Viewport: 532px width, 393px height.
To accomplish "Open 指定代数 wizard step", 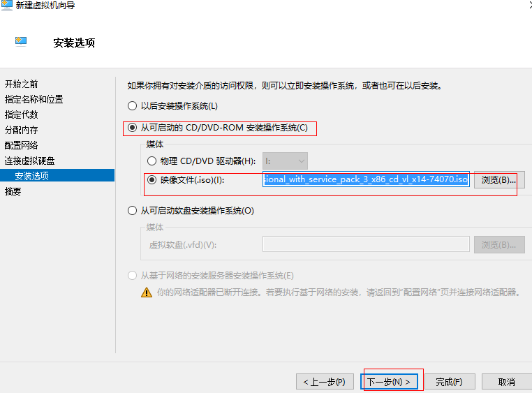I will pos(22,114).
